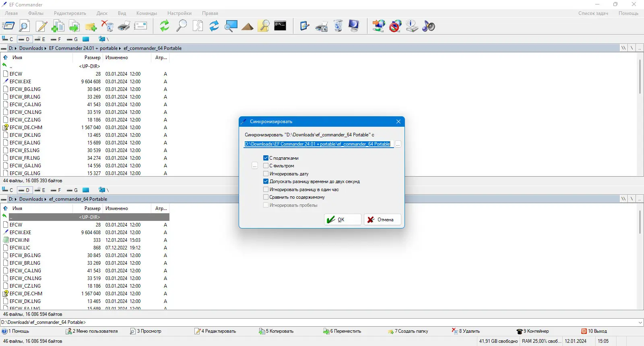This screenshot has width=644, height=346.
Task: Open the 'Команды' menu
Action: coord(147,13)
